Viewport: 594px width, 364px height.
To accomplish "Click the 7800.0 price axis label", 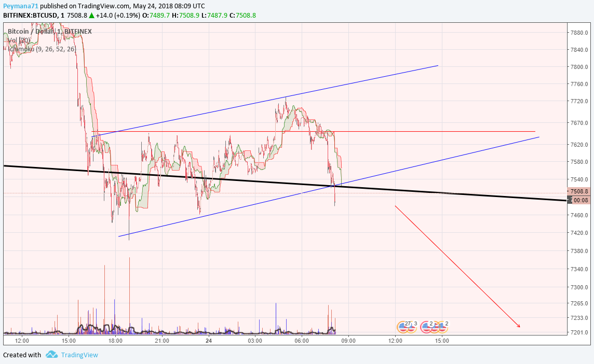I will (579, 67).
